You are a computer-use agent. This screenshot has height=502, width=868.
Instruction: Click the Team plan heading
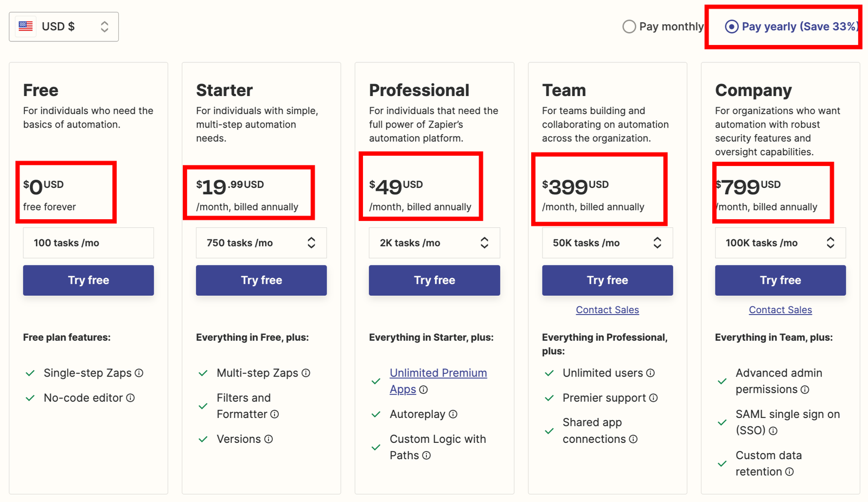[564, 90]
